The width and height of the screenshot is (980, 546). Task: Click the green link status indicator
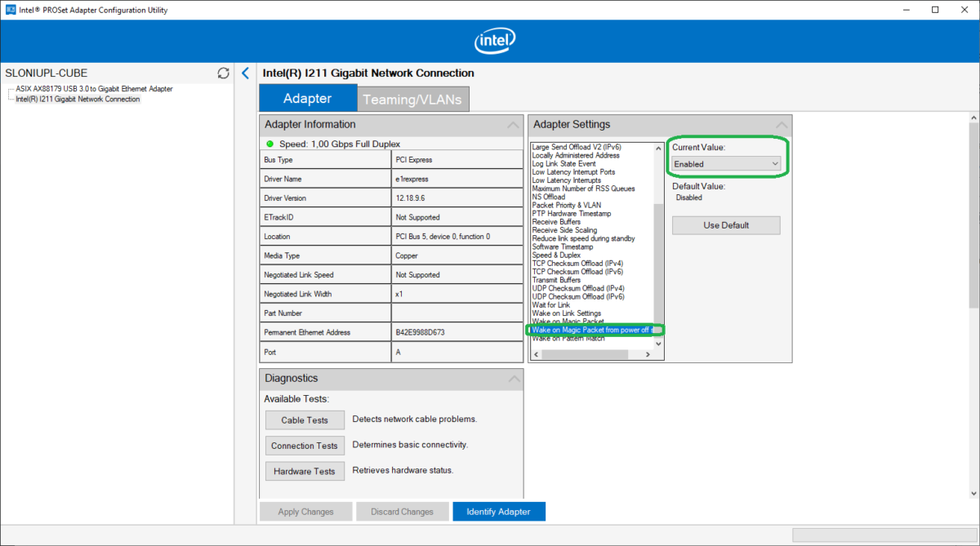tap(269, 144)
